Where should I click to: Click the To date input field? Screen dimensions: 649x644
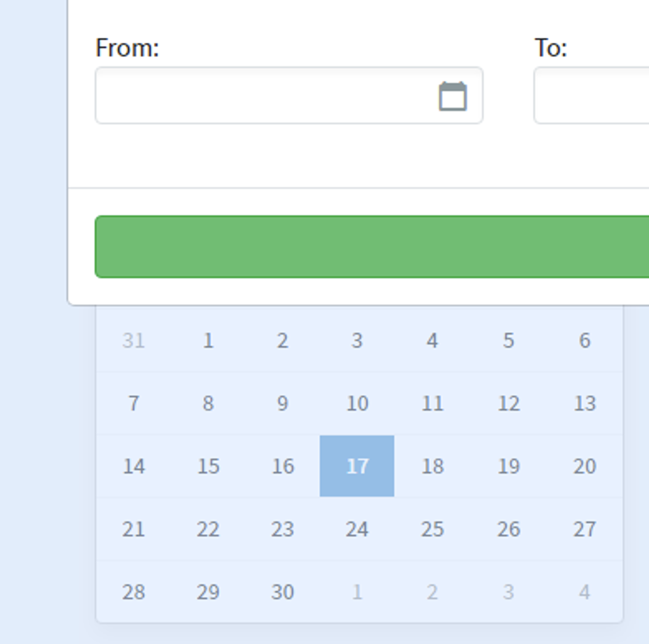591,96
